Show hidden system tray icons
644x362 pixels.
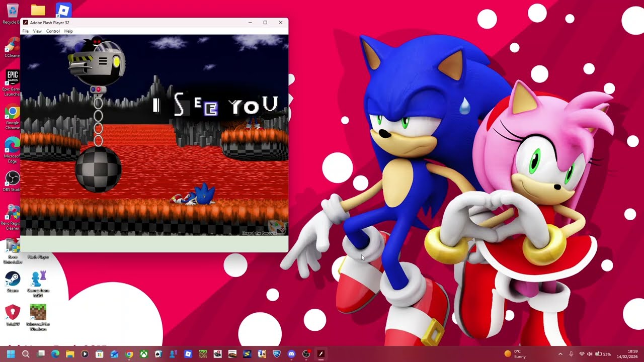coord(560,354)
